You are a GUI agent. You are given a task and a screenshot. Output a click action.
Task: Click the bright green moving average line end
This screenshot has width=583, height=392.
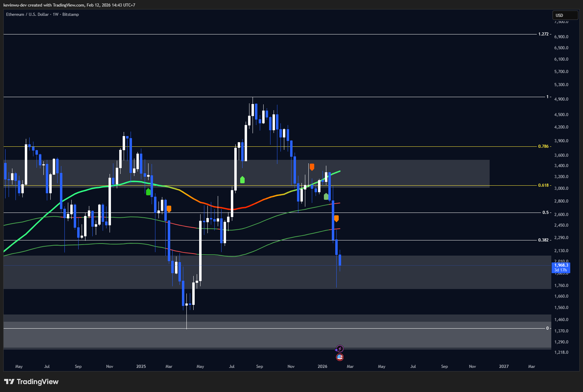[x=339, y=171]
